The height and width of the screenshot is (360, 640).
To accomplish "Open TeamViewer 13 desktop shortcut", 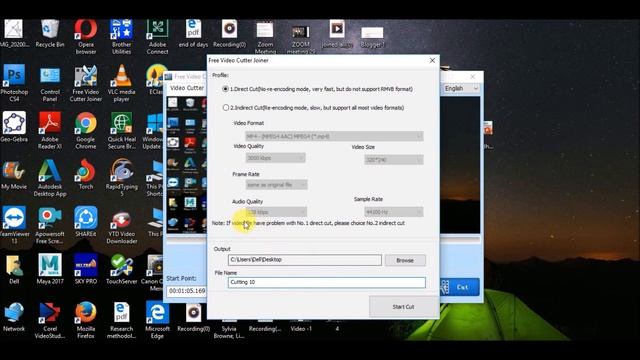I will [x=14, y=225].
